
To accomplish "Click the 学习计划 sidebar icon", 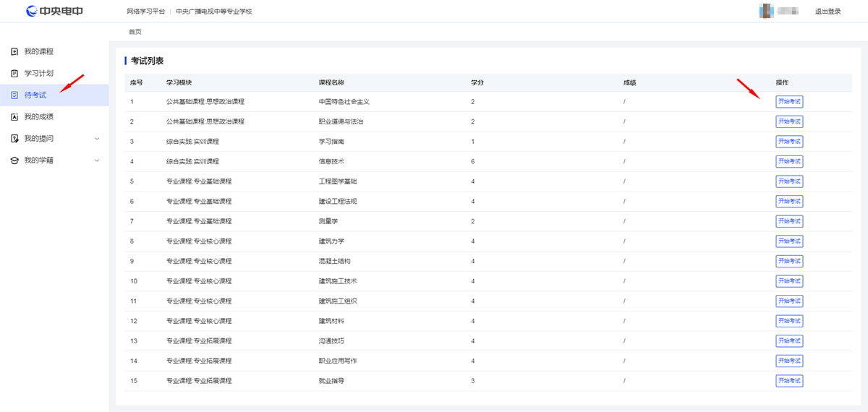I will (14, 73).
